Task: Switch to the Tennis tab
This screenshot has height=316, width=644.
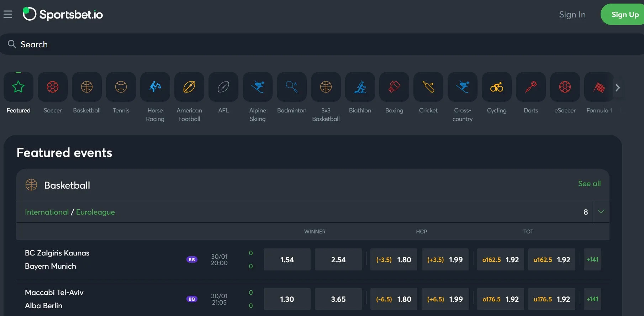Action: point(121,87)
